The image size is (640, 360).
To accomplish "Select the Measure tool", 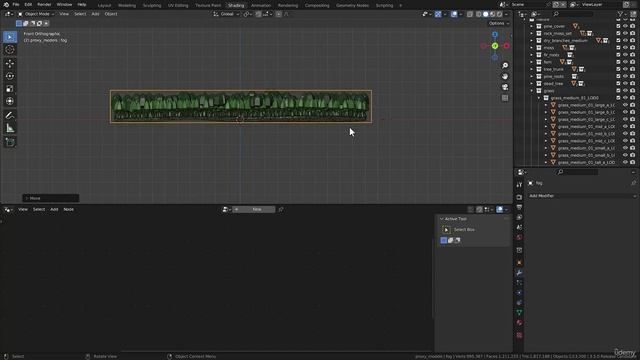I will (x=10, y=128).
